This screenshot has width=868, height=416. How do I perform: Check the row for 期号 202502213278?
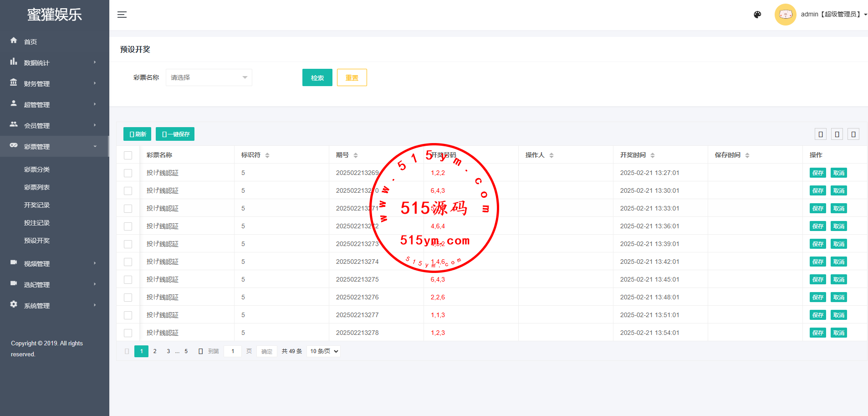coord(128,333)
